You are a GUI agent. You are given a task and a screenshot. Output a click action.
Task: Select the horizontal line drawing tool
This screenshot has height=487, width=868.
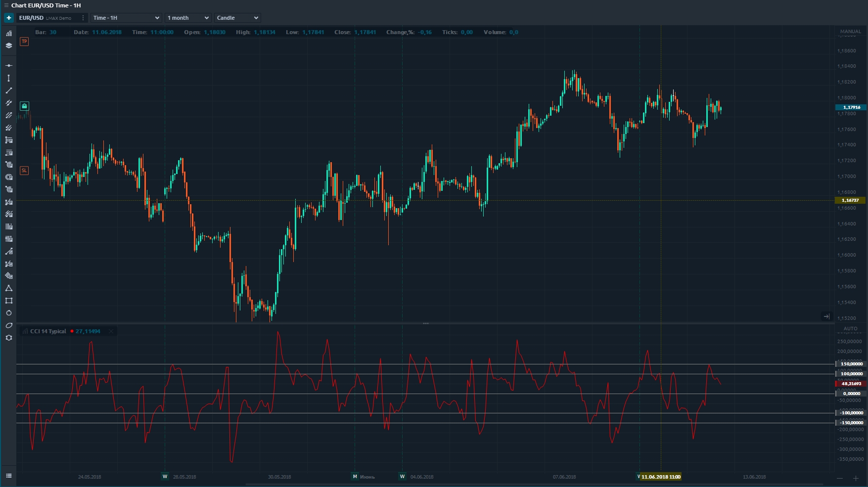point(9,65)
